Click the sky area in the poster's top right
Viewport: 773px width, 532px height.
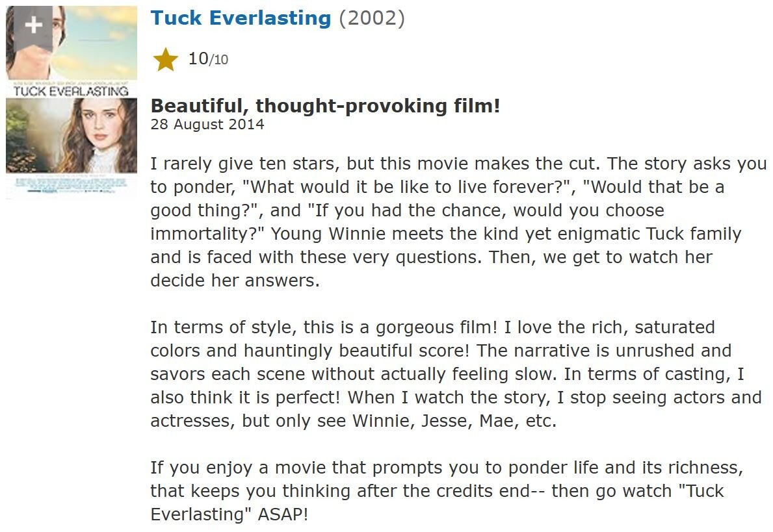(104, 32)
